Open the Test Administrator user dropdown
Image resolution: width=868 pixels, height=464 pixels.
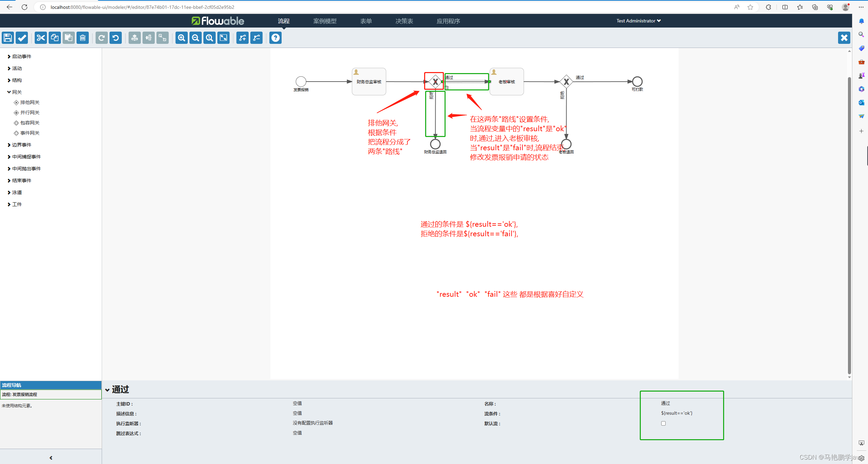point(638,21)
